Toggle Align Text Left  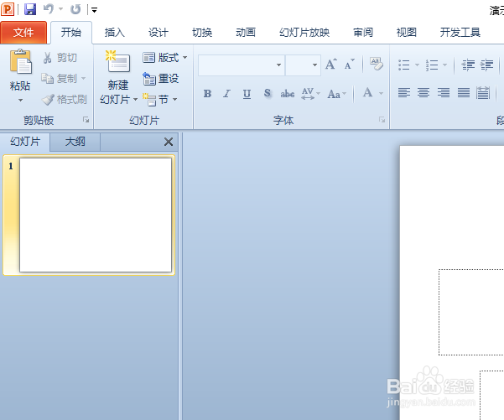(404, 93)
